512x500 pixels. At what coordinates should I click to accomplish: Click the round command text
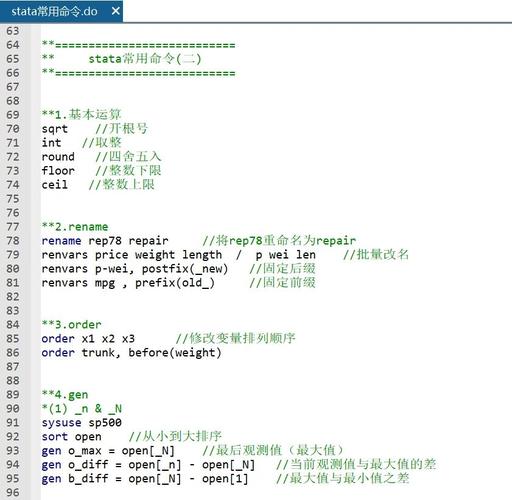[58, 157]
